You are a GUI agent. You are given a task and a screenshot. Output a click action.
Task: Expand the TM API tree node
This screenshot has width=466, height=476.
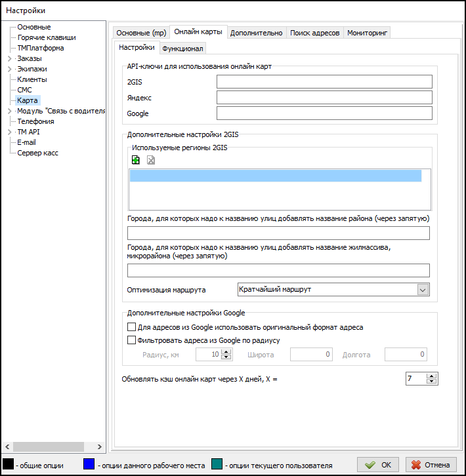click(x=9, y=132)
